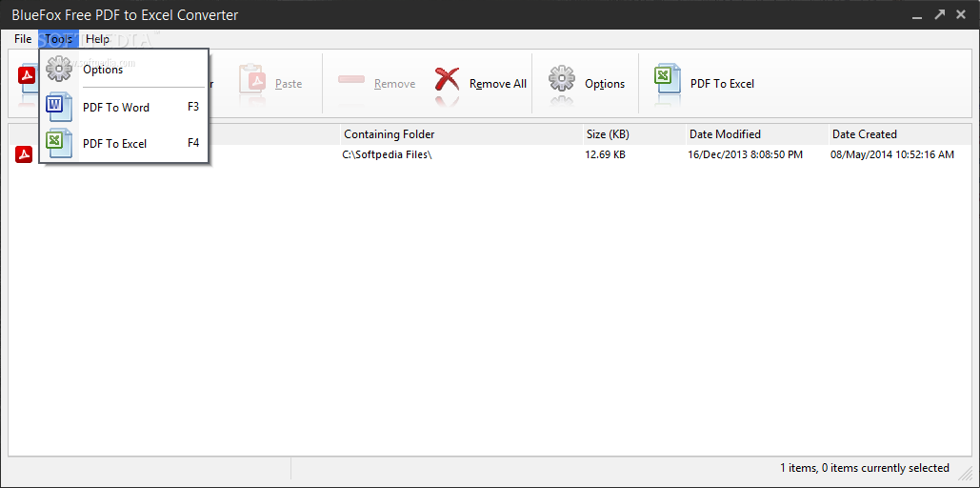Click the 12.69 KB size value

click(605, 154)
